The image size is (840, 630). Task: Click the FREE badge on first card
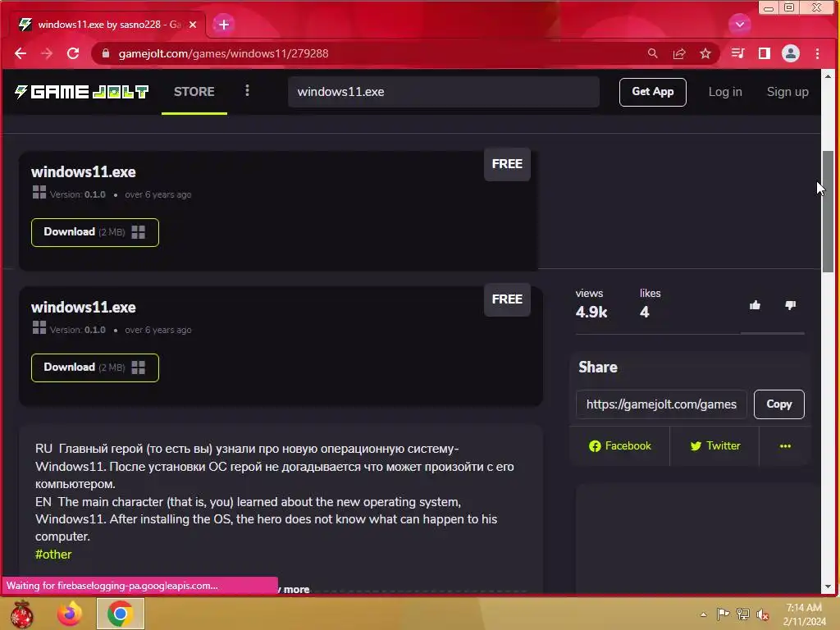pos(507,164)
